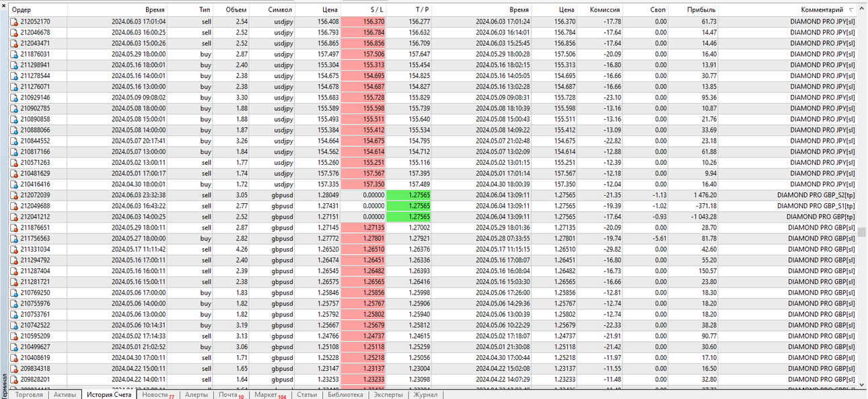Switch to the Библиотека tab
Viewport: 868px width, 399px height.
(x=345, y=394)
